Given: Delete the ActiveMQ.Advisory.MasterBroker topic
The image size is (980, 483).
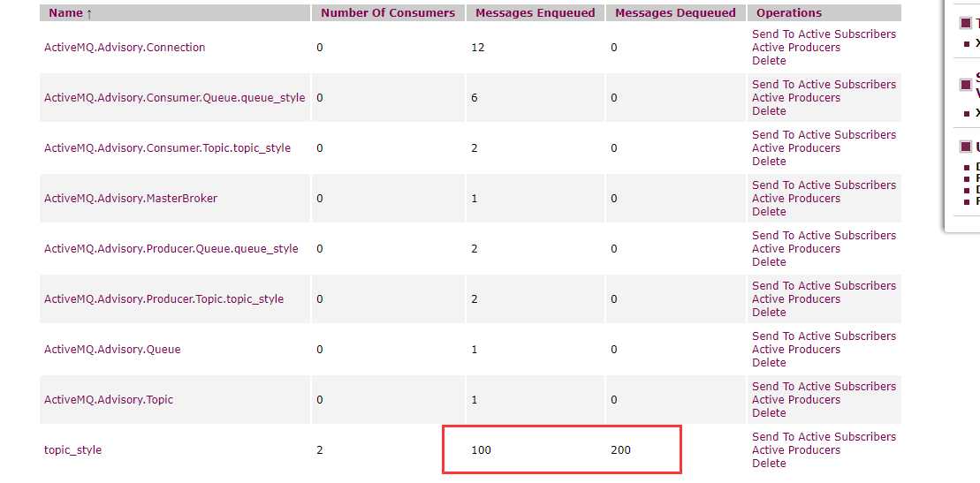Looking at the screenshot, I should (x=769, y=211).
